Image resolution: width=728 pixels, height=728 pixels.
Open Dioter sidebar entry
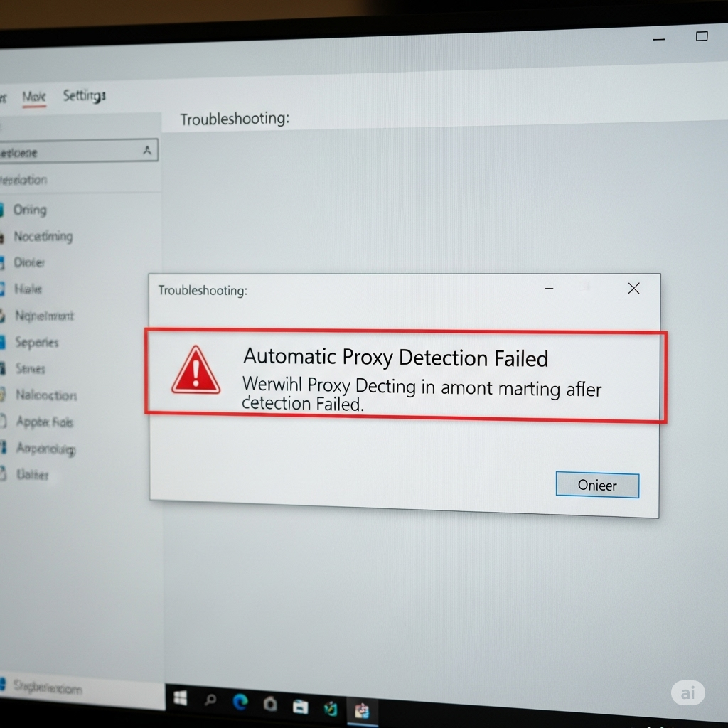tap(29, 263)
